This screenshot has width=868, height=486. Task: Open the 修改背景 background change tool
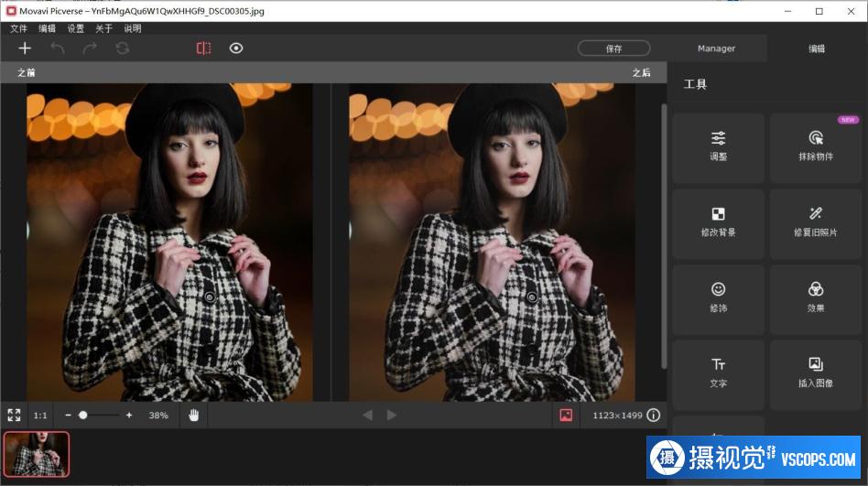(x=718, y=223)
